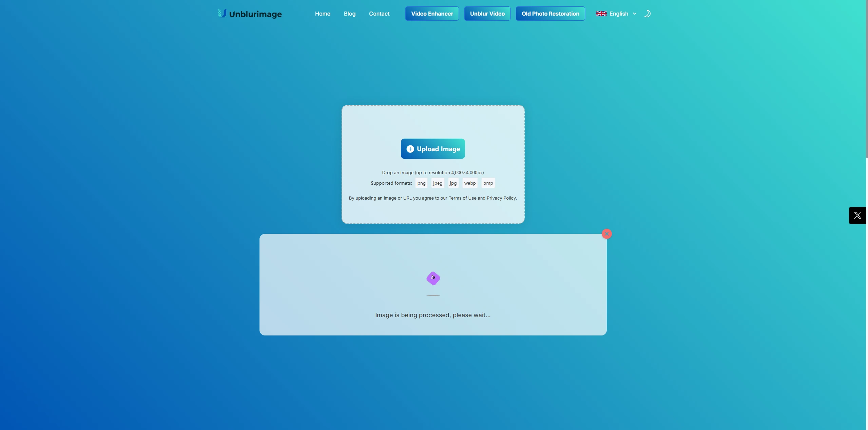Open the Blog navigation menu item
Image resolution: width=868 pixels, height=430 pixels.
click(x=349, y=13)
